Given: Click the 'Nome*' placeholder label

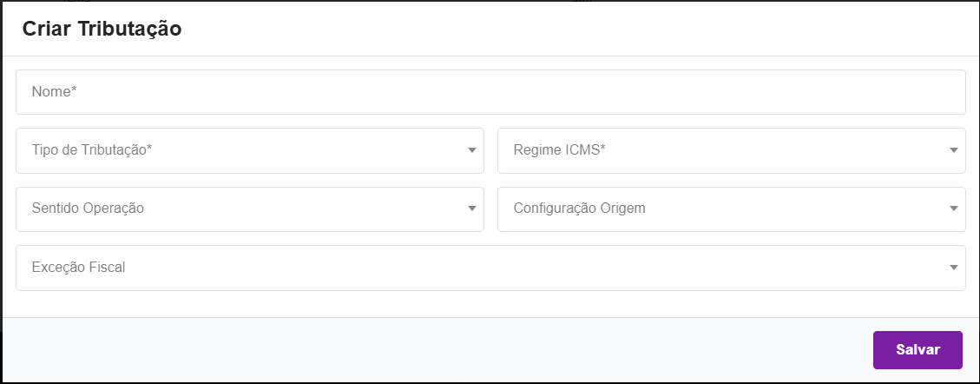Looking at the screenshot, I should 55,91.
